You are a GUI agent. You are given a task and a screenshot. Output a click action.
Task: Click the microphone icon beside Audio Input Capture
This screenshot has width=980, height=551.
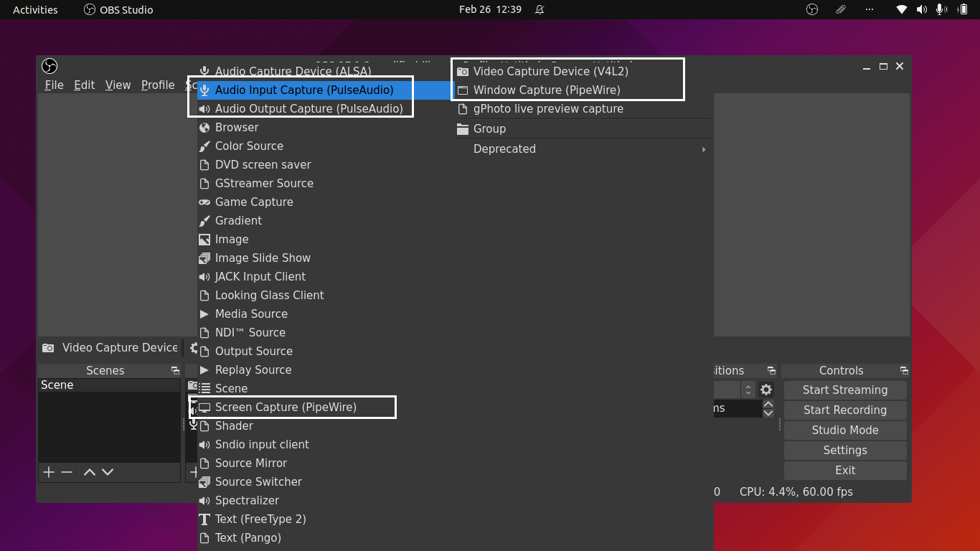pos(204,90)
